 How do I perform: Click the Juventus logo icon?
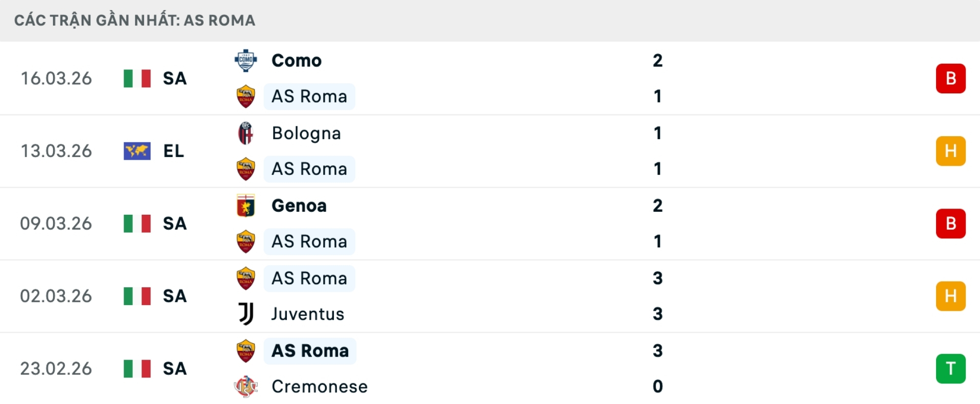coord(246,314)
